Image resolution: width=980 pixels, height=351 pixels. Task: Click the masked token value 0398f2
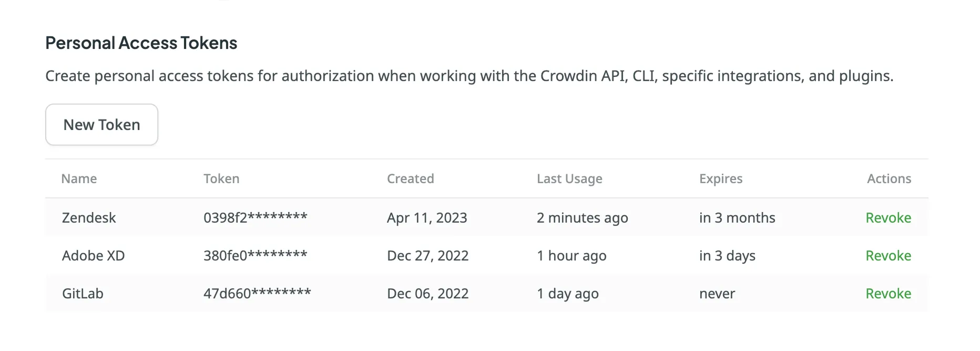pos(255,218)
